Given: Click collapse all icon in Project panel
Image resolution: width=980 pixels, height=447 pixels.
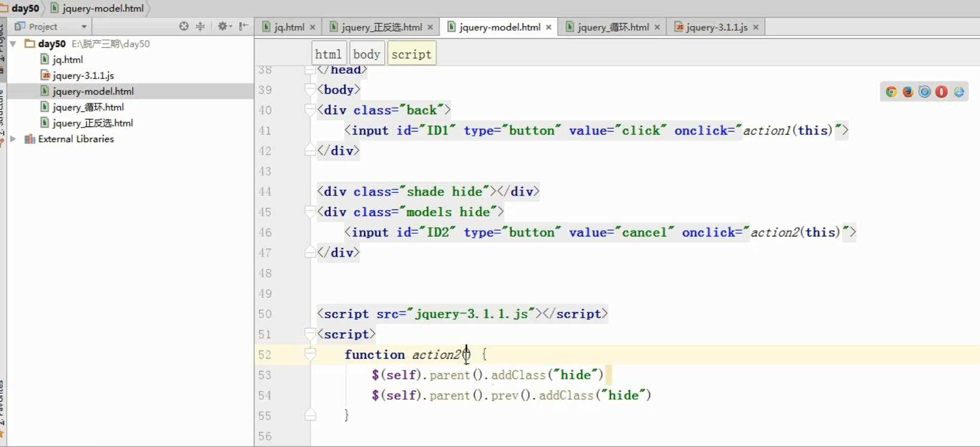Looking at the screenshot, I should pyautogui.click(x=200, y=26).
